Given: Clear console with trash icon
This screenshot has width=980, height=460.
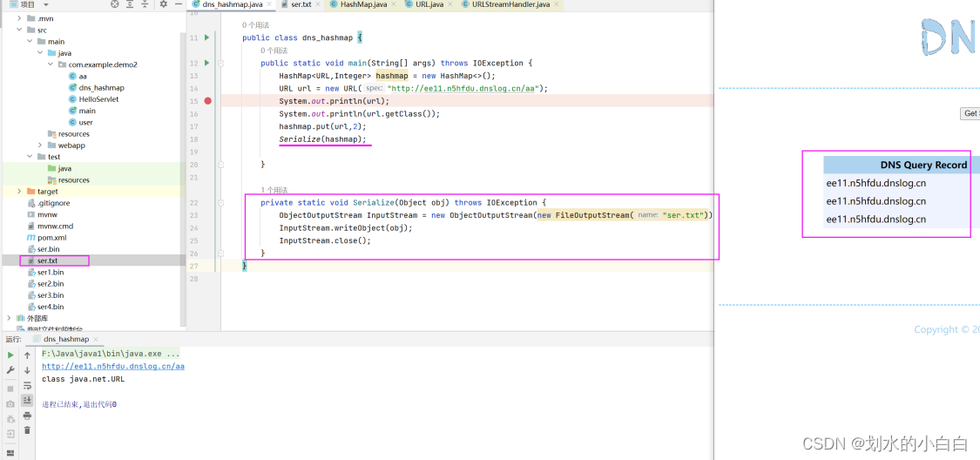Looking at the screenshot, I should point(27,430).
